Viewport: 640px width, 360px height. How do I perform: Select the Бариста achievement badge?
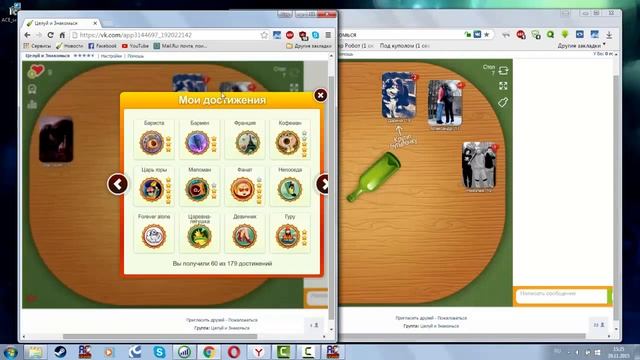point(151,142)
